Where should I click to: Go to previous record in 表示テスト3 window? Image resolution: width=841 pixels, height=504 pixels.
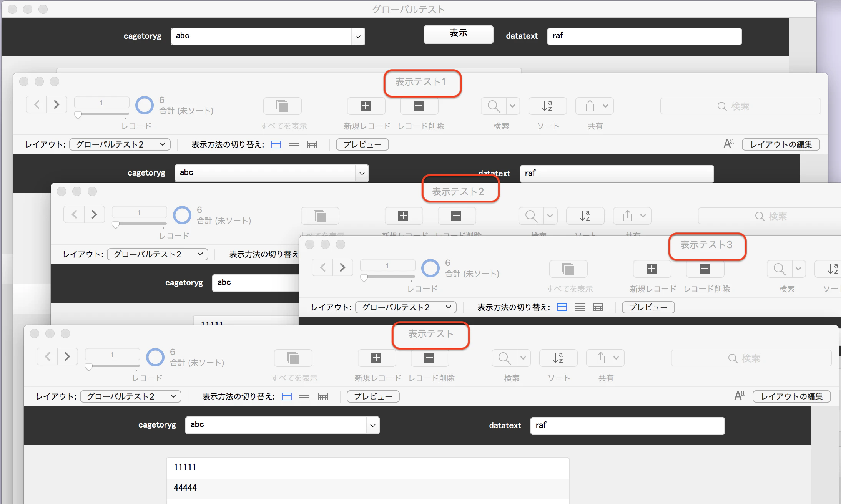point(322,267)
